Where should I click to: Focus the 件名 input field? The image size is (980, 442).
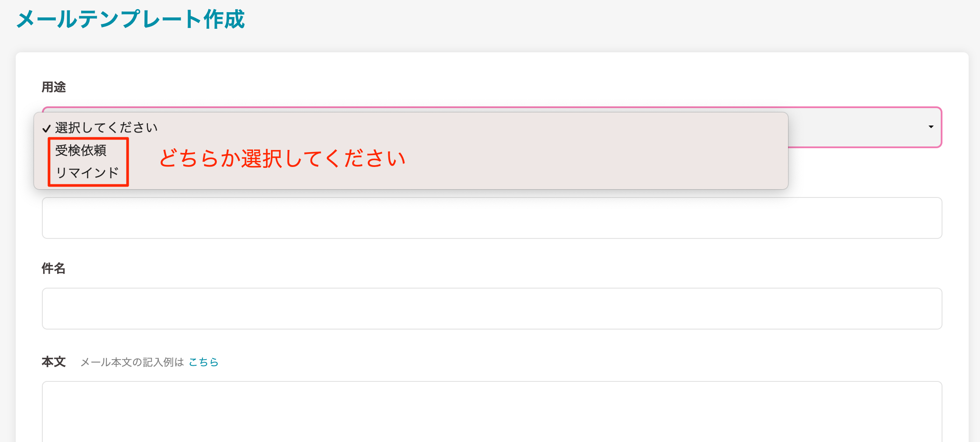pos(492,308)
